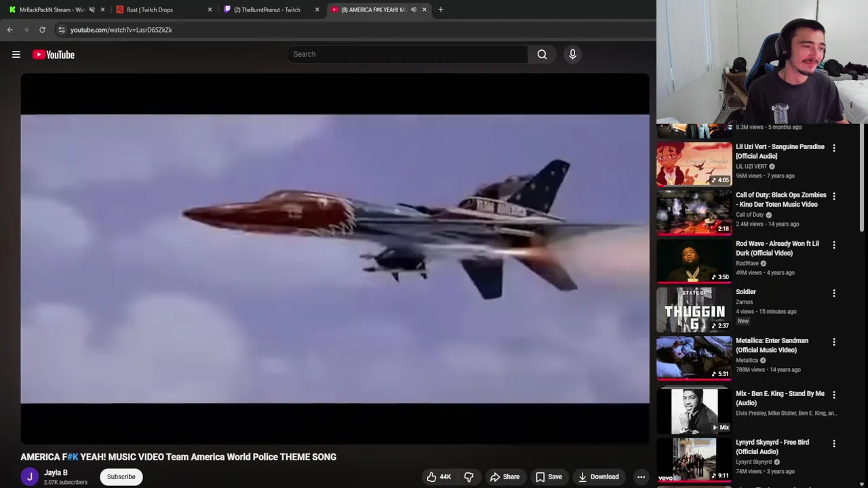Click the YouTube logo to go home
The image size is (868, 488).
pos(54,54)
